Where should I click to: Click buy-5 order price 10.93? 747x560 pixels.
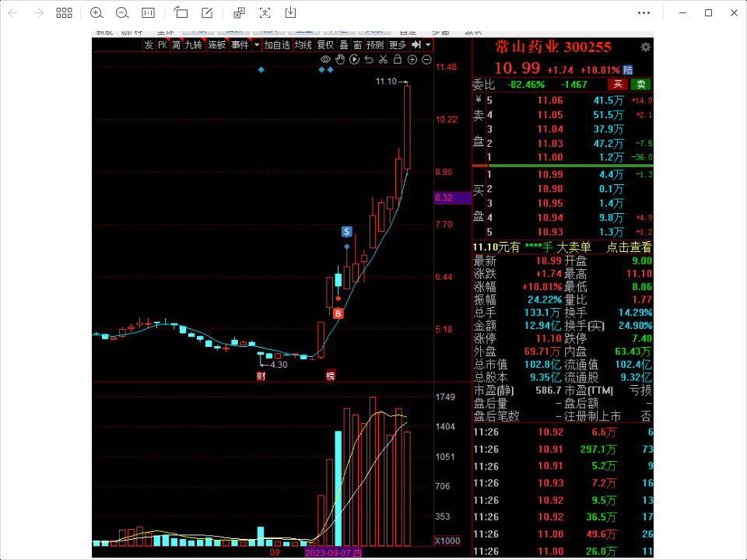[550, 232]
